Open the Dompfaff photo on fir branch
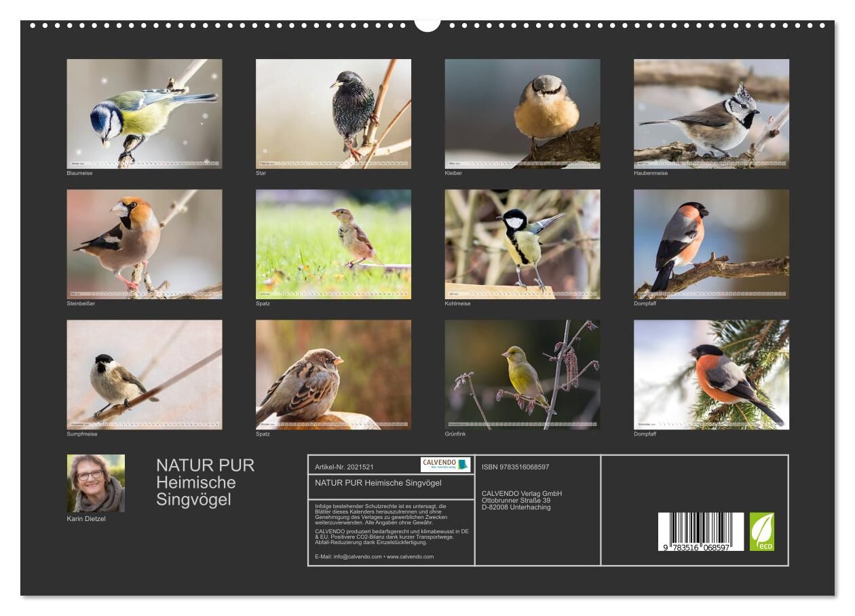The height and width of the screenshot is (616, 855). (711, 374)
